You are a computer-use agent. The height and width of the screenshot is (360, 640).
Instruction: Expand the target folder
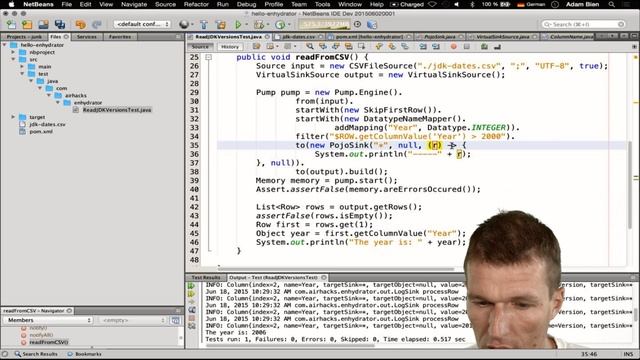pyautogui.click(x=13, y=117)
